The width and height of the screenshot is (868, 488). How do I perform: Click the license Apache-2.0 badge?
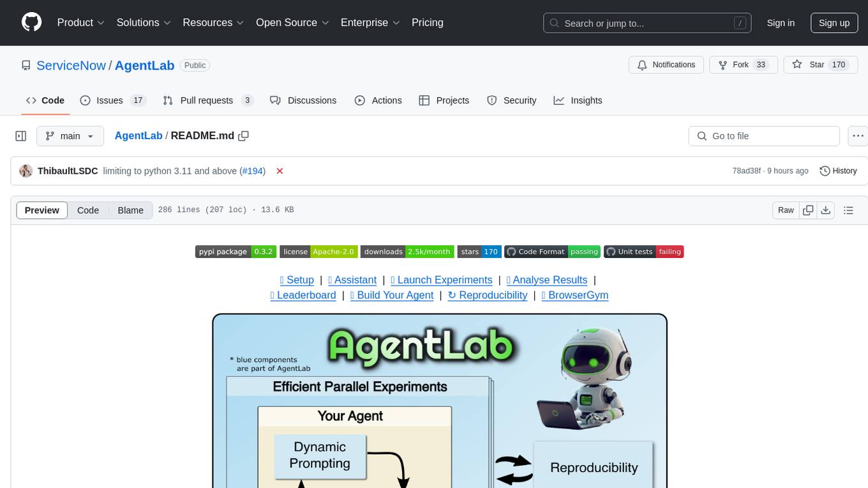[318, 252]
